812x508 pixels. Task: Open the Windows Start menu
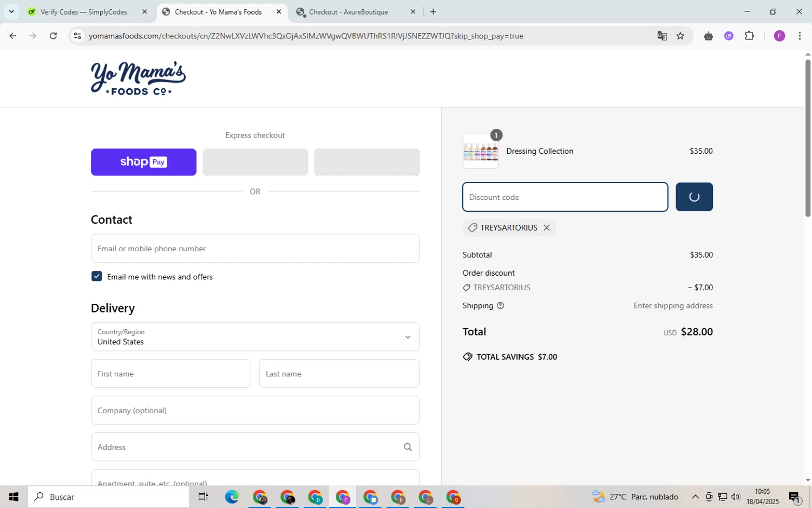point(14,497)
